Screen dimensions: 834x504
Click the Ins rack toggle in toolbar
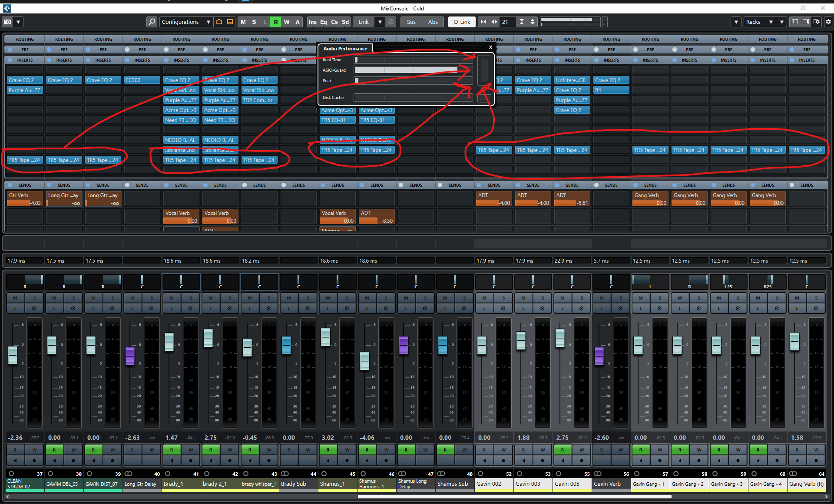pos(313,22)
